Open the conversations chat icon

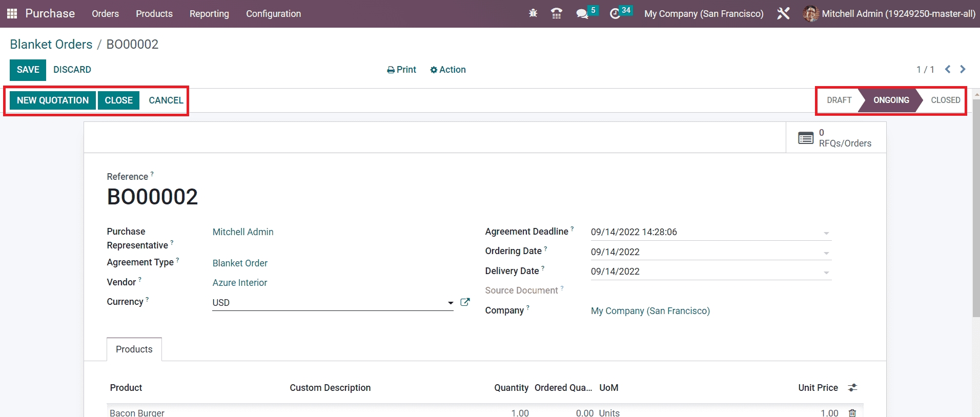click(582, 14)
